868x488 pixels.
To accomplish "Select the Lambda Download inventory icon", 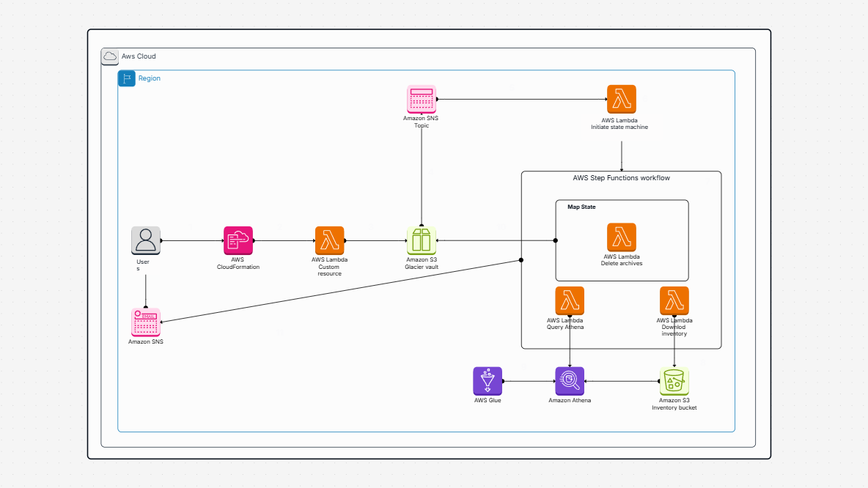I will click(x=674, y=301).
